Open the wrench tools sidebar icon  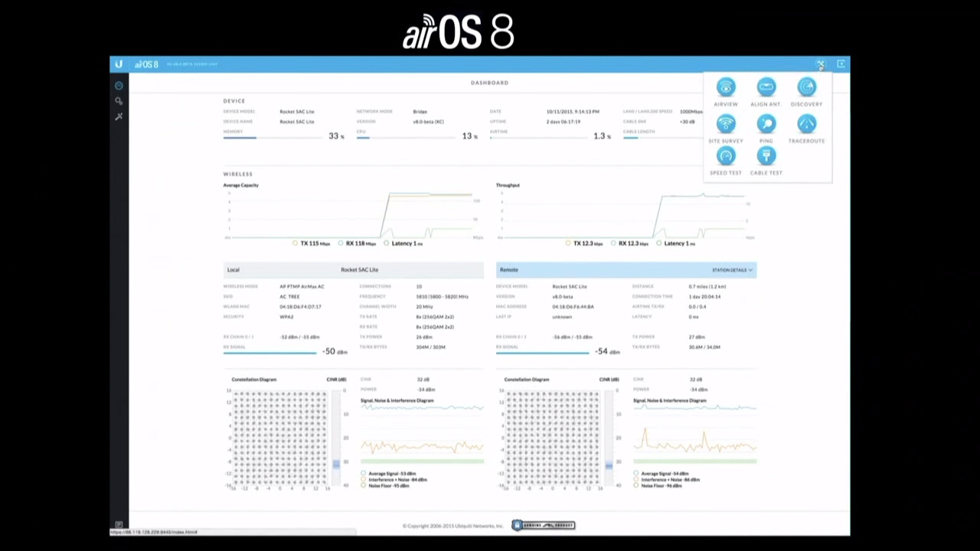pos(119,116)
